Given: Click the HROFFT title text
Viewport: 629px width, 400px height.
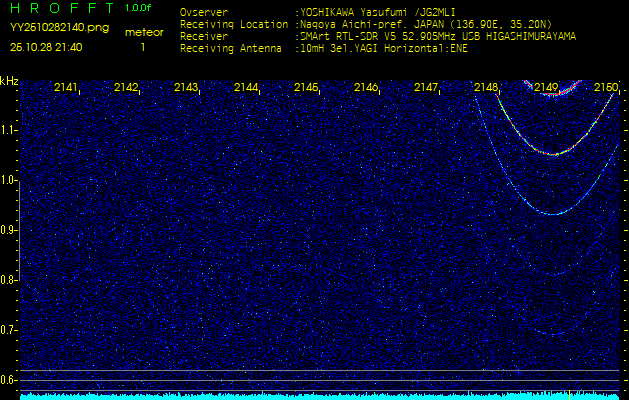Looking at the screenshot, I should (60, 8).
